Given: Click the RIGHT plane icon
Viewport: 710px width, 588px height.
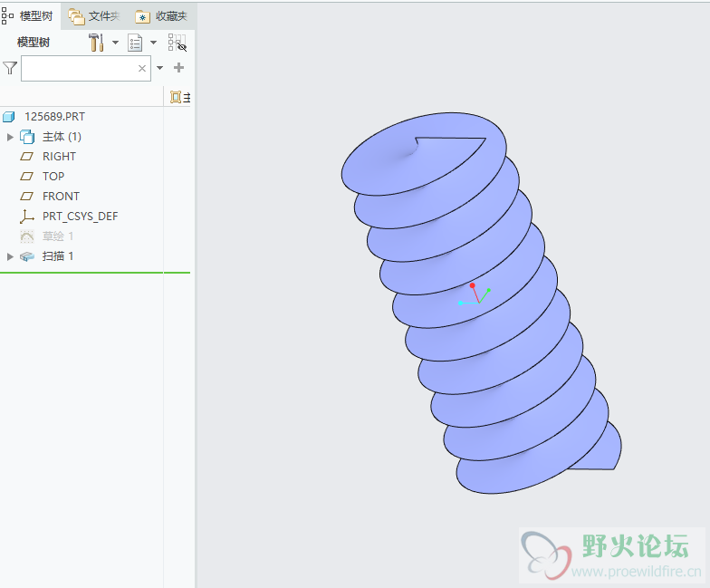Looking at the screenshot, I should (x=27, y=157).
